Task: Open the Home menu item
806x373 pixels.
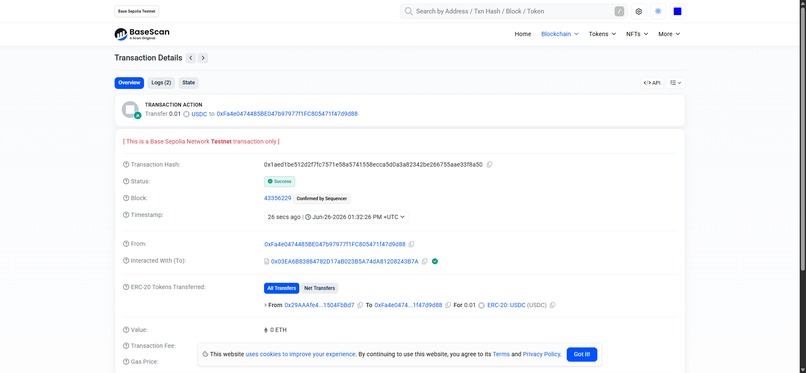Action: tap(523, 34)
